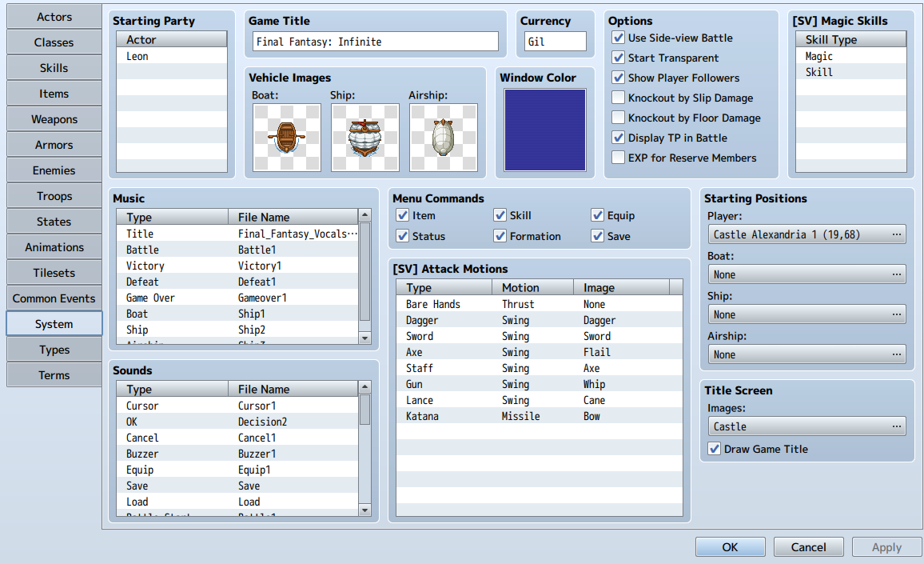This screenshot has height=564, width=924.
Task: Click Music list scroll up arrow
Action: 364,214
